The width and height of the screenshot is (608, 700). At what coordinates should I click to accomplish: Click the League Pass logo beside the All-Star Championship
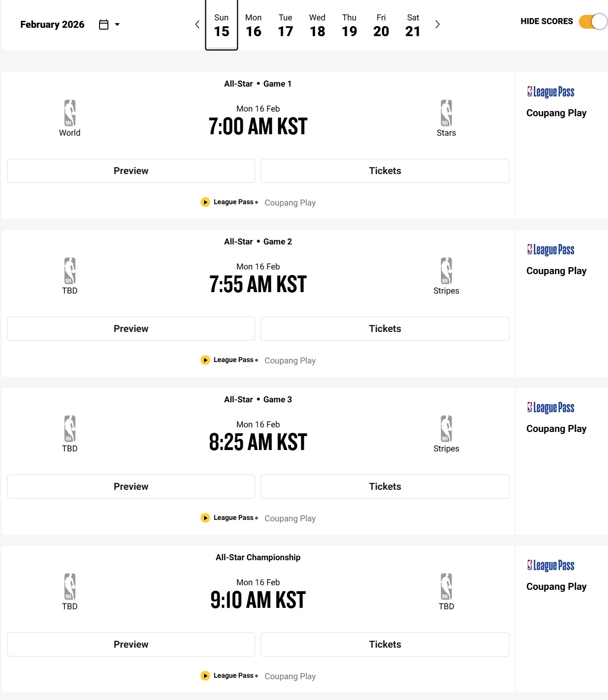tap(551, 565)
